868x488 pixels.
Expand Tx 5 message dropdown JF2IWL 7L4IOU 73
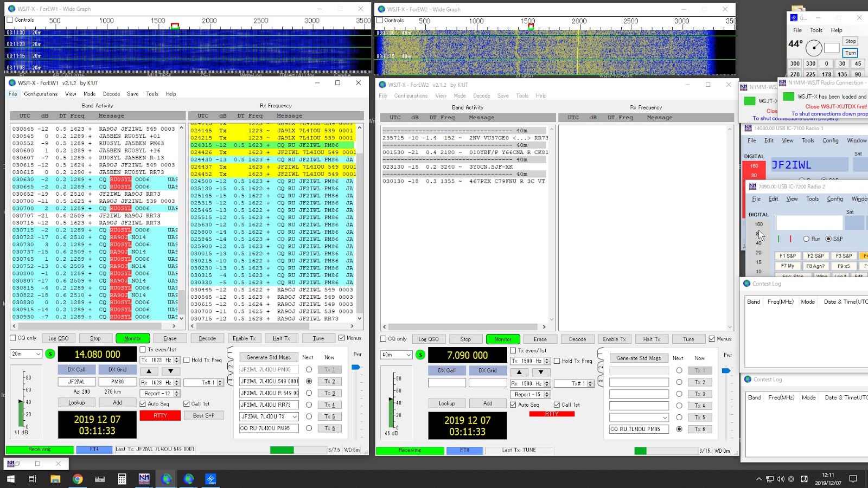295,417
